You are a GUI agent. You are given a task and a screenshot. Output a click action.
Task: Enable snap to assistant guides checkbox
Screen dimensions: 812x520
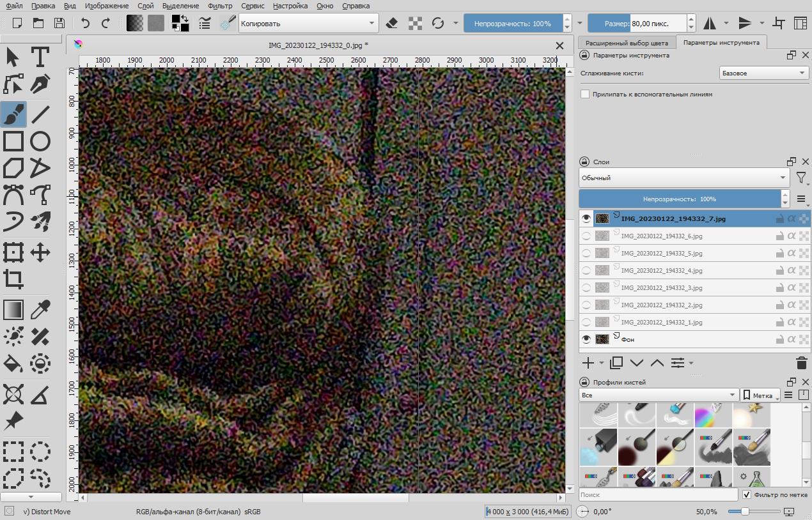point(585,94)
